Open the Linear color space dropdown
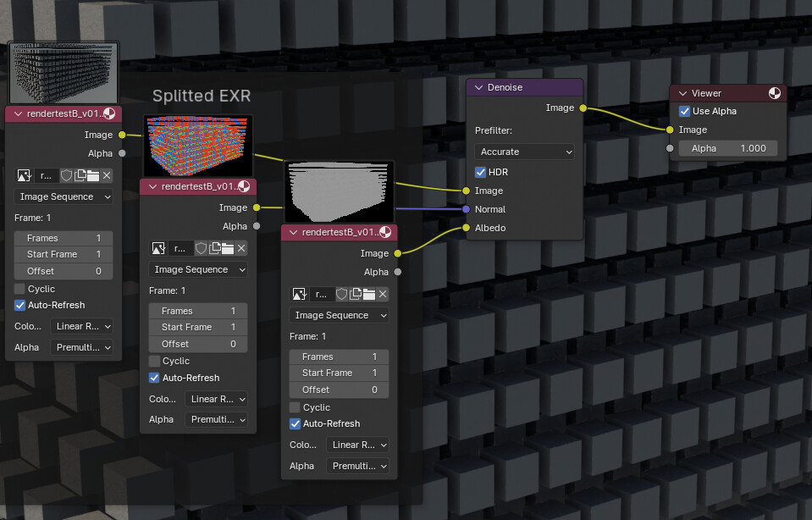The width and height of the screenshot is (812, 520). coord(82,326)
